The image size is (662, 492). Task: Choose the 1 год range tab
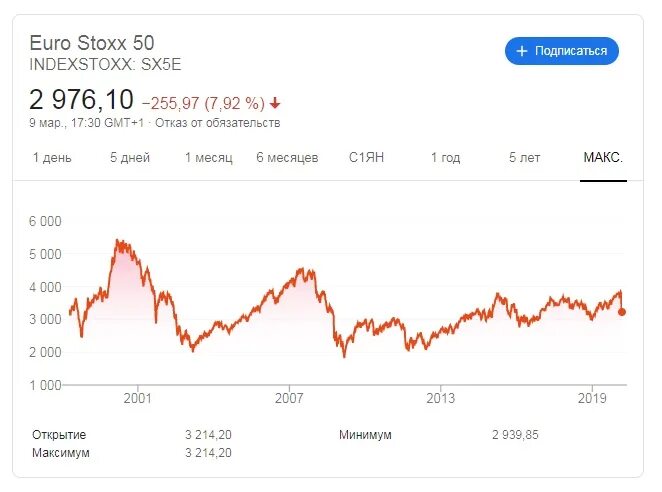point(445,158)
